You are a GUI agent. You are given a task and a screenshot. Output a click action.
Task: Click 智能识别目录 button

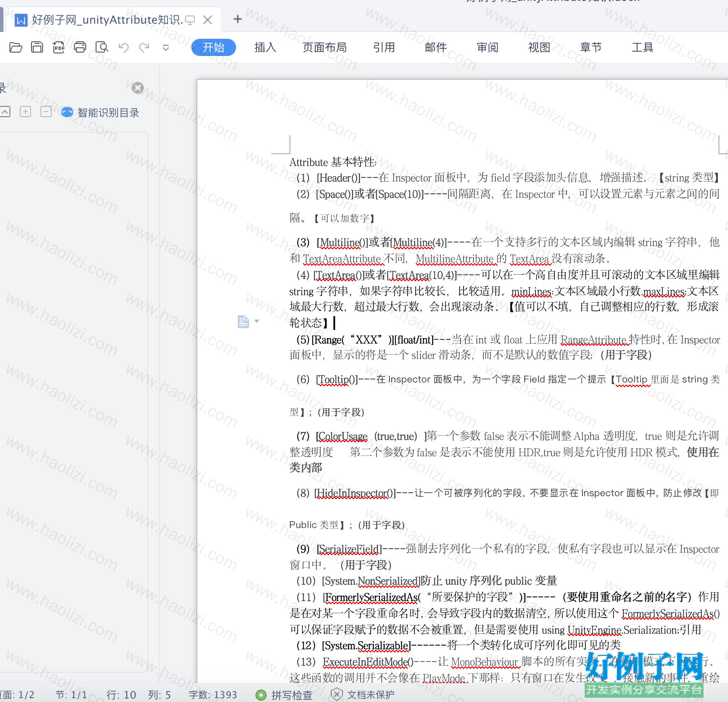(x=100, y=112)
